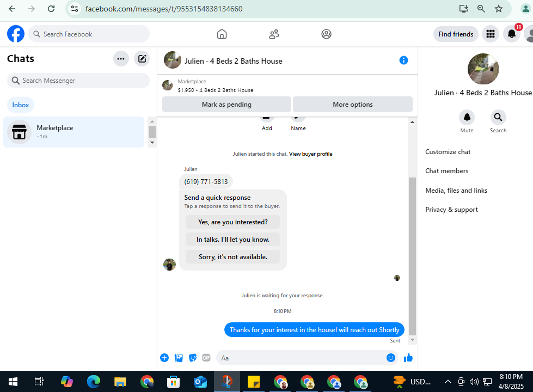Open Windows volume control
Viewport: 533px width, 392px height.
[x=474, y=382]
